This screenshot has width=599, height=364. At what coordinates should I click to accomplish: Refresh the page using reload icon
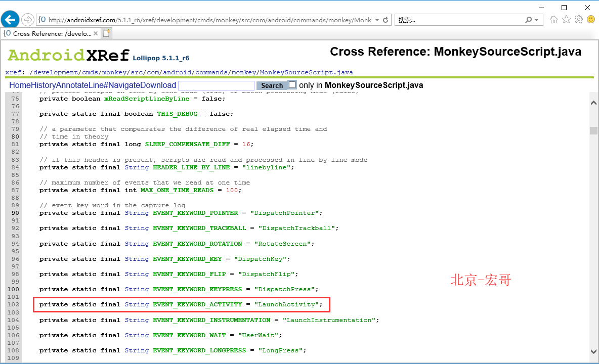[x=386, y=20]
